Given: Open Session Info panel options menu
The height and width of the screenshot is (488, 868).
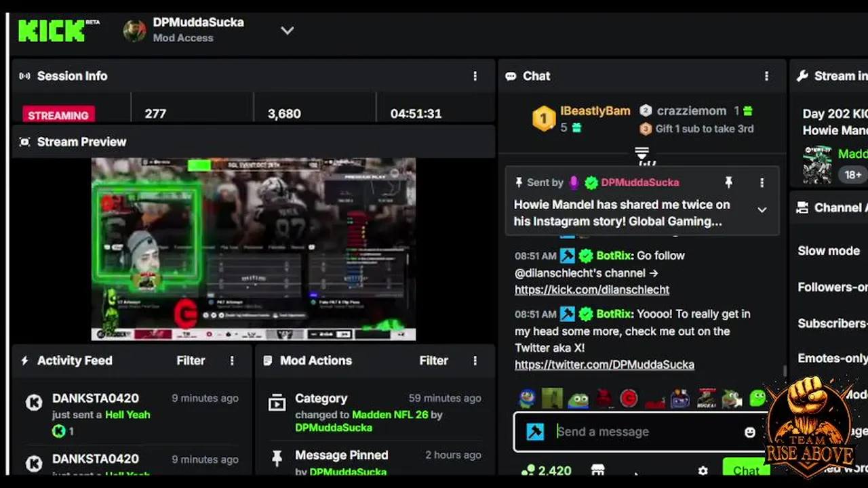Looking at the screenshot, I should (x=475, y=77).
